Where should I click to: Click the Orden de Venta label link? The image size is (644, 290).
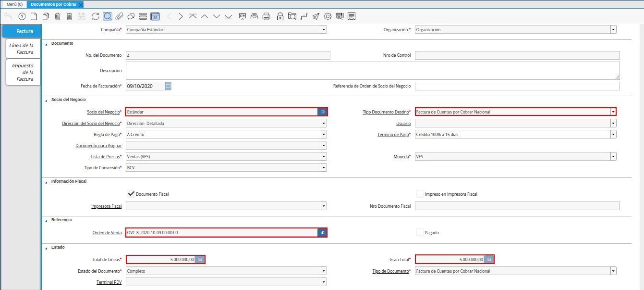107,233
